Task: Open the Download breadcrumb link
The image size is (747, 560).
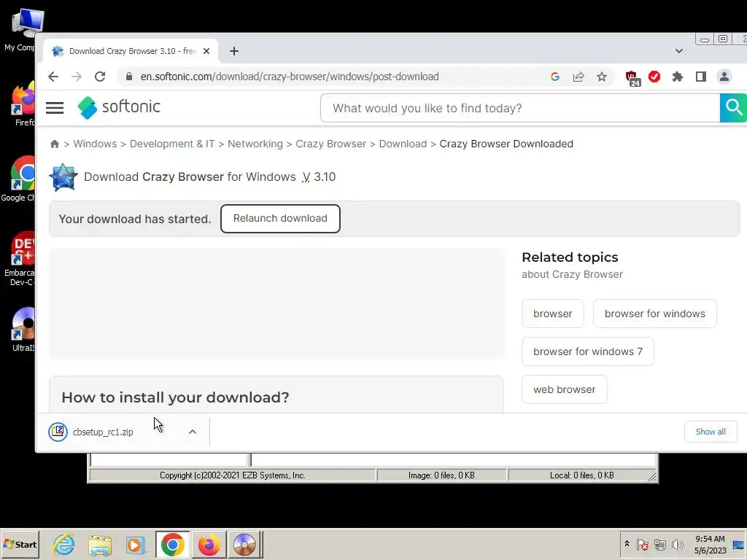Action: 403,144
